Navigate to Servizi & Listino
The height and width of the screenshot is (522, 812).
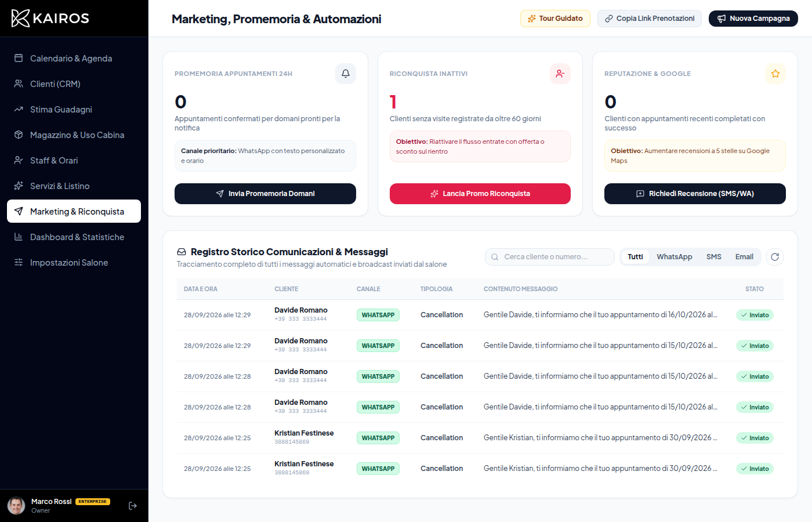[x=74, y=186]
